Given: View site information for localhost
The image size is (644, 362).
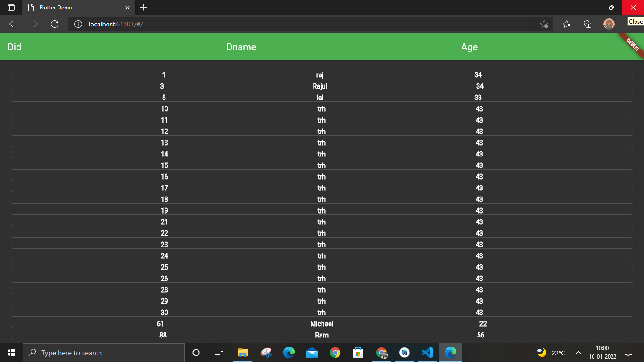Looking at the screenshot, I should click(78, 24).
